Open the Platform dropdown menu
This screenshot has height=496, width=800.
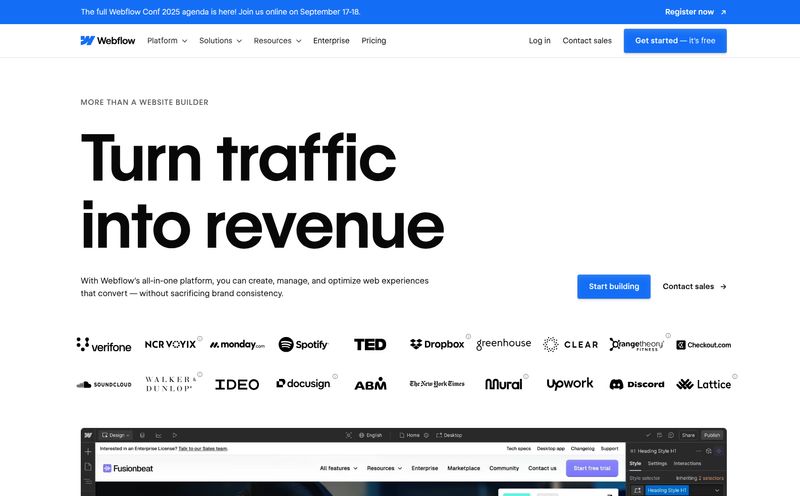(167, 40)
